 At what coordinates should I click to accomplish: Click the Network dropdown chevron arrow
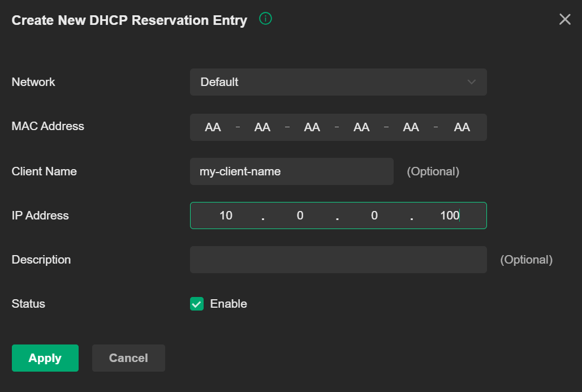click(x=471, y=82)
